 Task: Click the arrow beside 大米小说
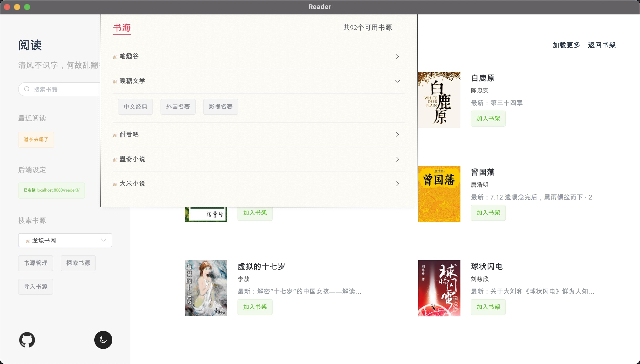click(397, 184)
